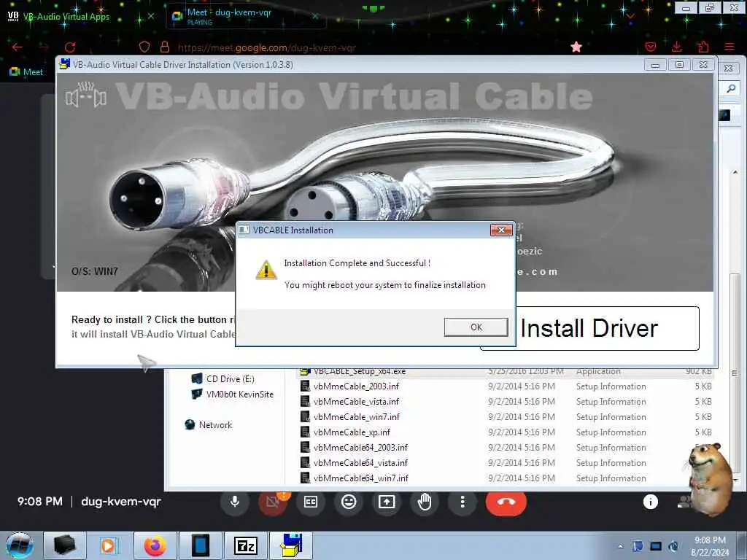Open Meet more options menu
The height and width of the screenshot is (560, 747).
tap(462, 502)
